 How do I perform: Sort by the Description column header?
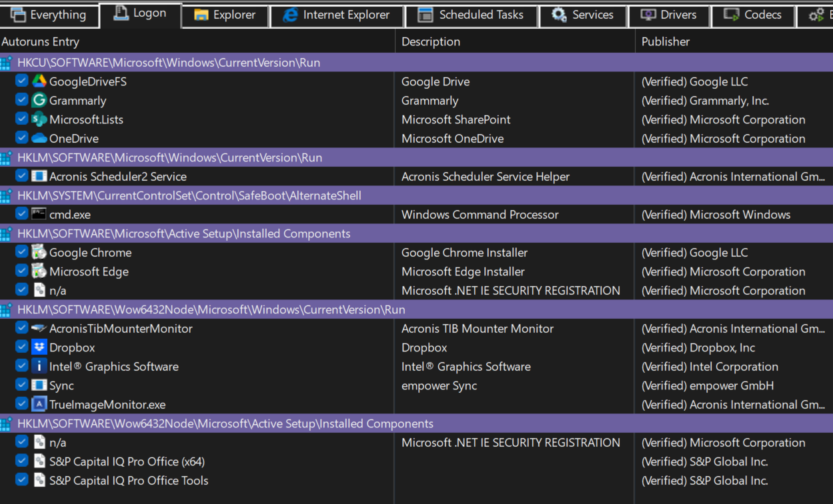515,41
